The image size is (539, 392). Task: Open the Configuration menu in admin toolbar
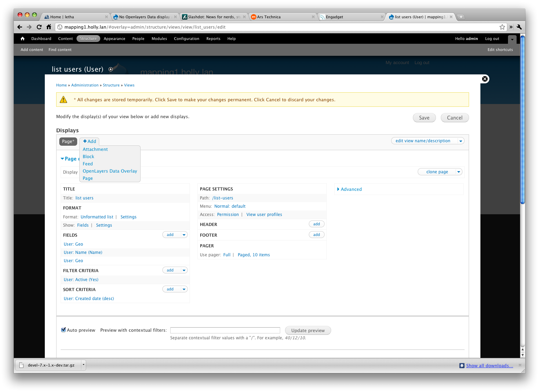tap(186, 39)
